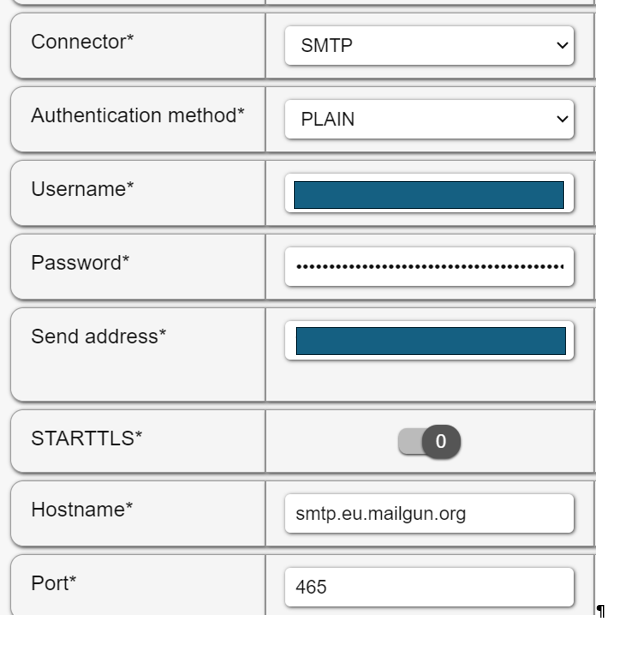This screenshot has height=646, width=631.
Task: Click the Hostname* label
Action: (x=82, y=510)
